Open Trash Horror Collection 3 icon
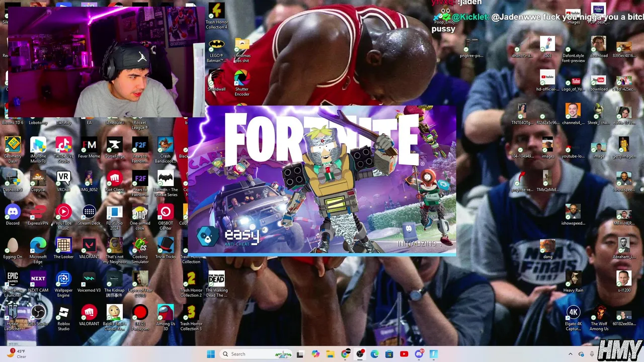Screen dimensions: 644x362 click(191, 317)
